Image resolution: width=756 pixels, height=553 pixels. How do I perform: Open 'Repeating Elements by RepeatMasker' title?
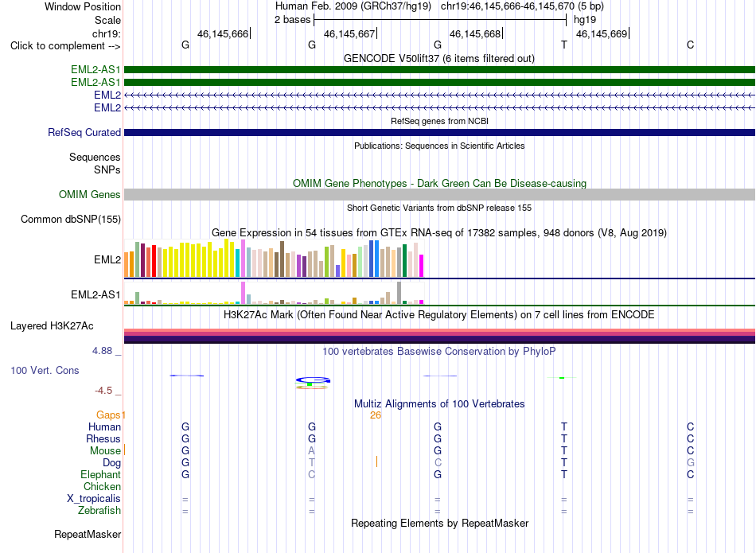point(439,524)
